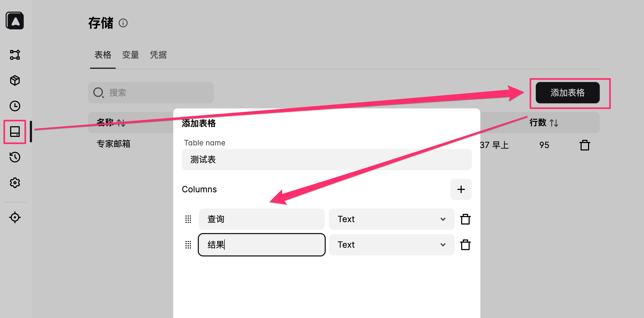Click the info icon beside 存储
644x318 pixels.
click(x=123, y=23)
